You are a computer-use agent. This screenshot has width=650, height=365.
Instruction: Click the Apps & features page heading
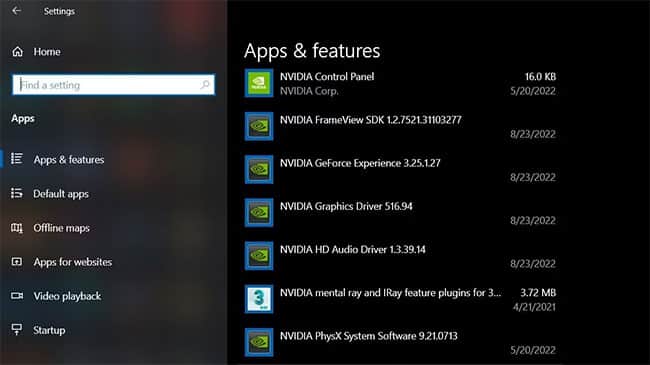(312, 51)
